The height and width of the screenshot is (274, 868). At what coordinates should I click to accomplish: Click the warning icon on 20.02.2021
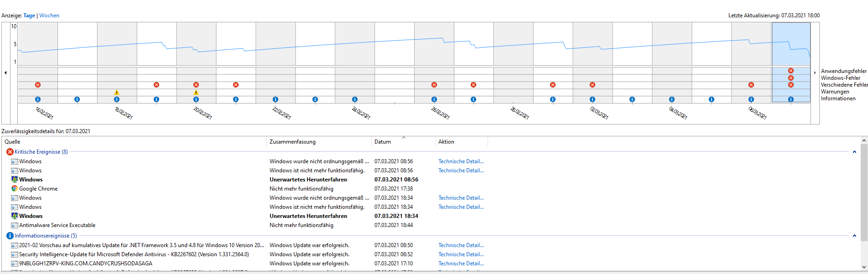[196, 92]
